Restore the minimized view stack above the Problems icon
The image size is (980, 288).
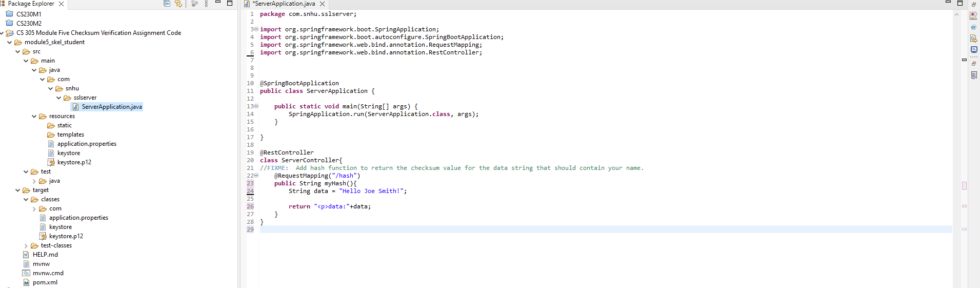973,5
